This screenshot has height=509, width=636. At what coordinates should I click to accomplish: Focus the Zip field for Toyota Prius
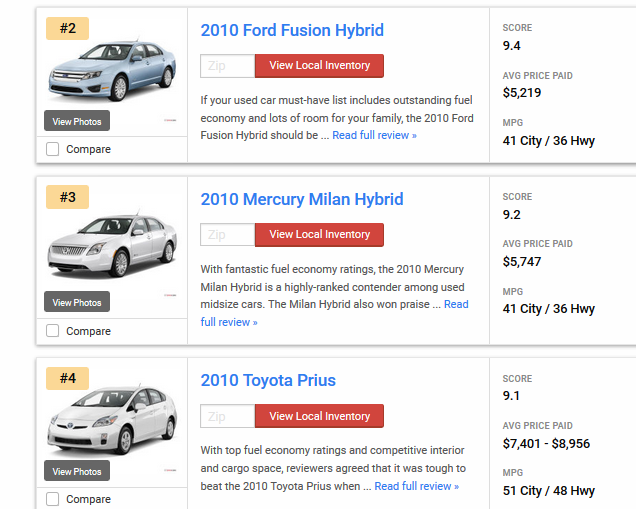[228, 416]
